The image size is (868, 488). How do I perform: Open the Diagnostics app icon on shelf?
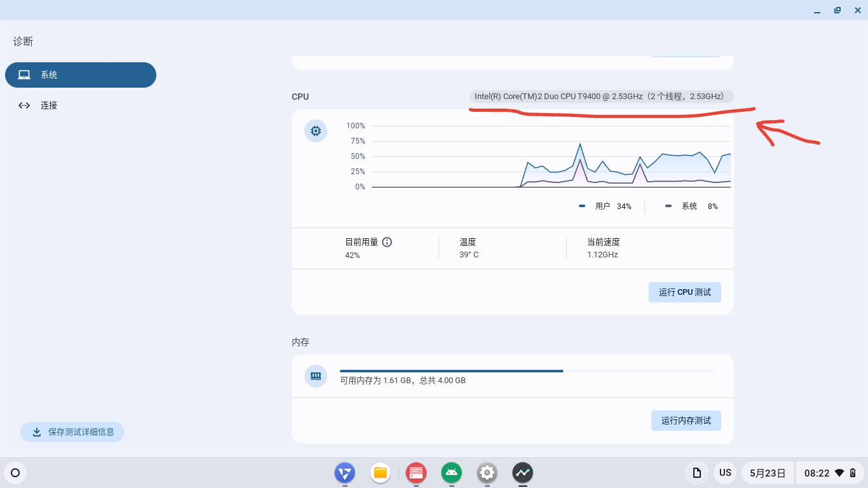[x=523, y=473]
